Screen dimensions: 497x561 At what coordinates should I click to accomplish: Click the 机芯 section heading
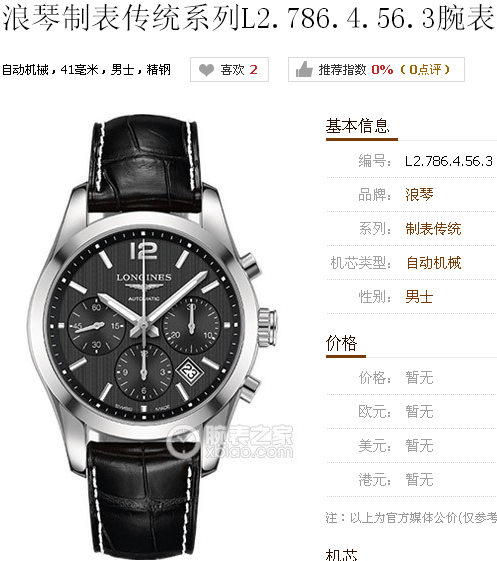[341, 555]
